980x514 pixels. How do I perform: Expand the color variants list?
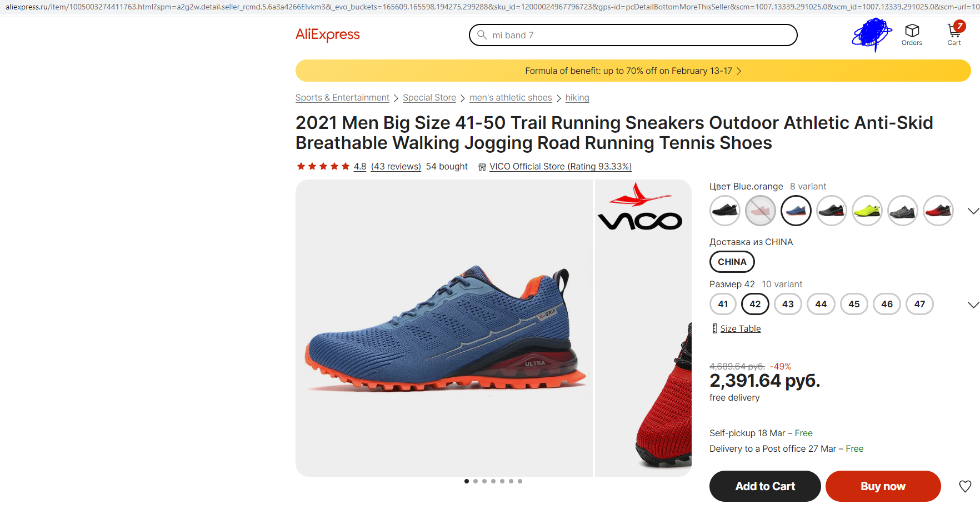pyautogui.click(x=973, y=211)
